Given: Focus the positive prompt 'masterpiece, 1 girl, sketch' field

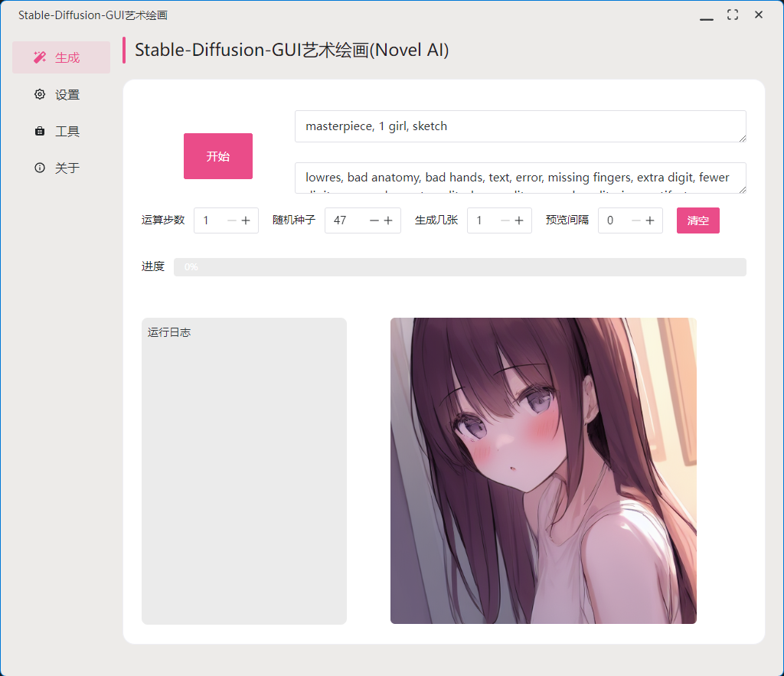Looking at the screenshot, I should click(x=520, y=126).
